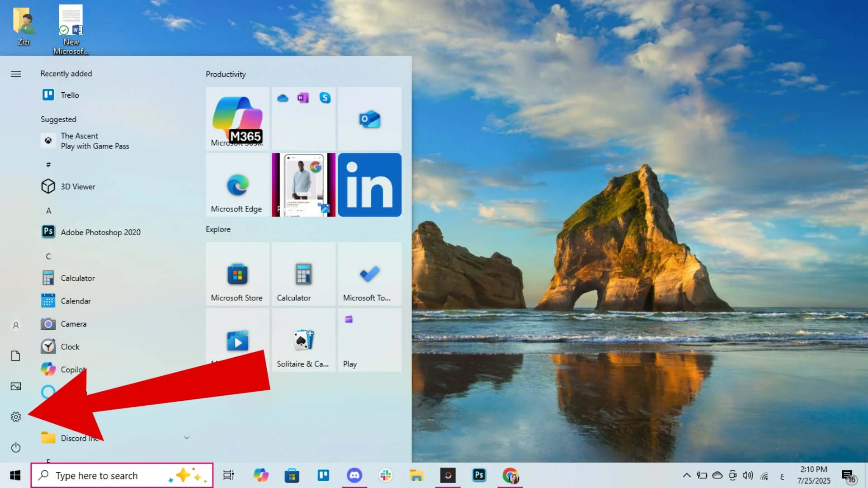This screenshot has width=868, height=488.
Task: Click the OneDrive cloud tray icon
Action: tap(717, 475)
